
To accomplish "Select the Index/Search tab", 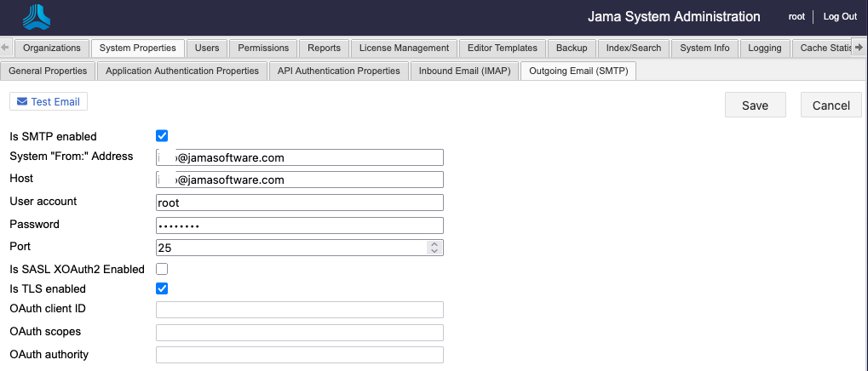I will point(634,49).
